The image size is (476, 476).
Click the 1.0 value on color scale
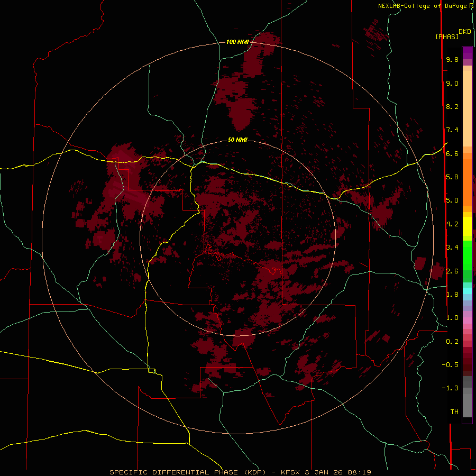coord(452,318)
